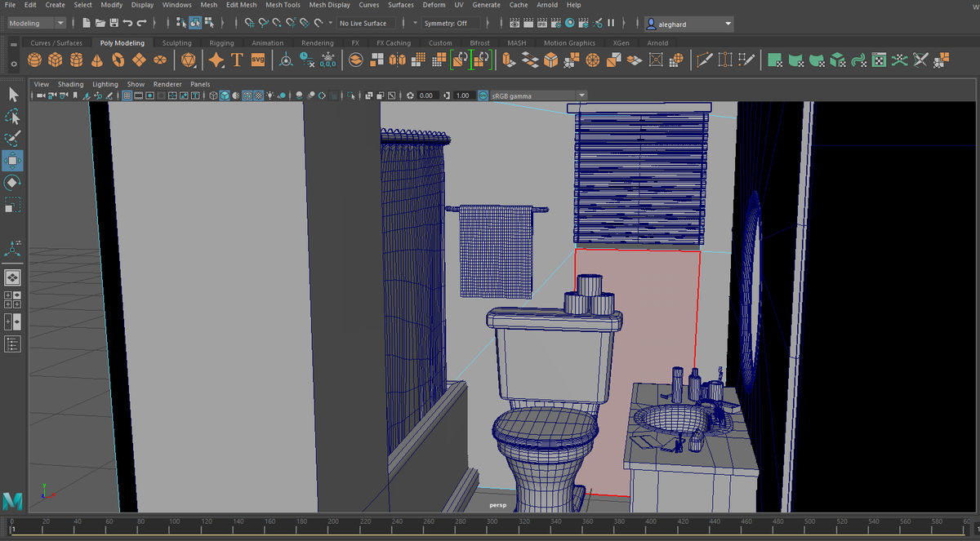The height and width of the screenshot is (541, 980).
Task: Toggle select by component type mode
Action: tap(210, 23)
